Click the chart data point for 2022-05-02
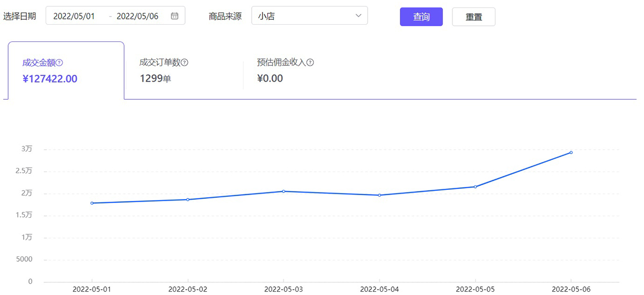This screenshot has width=644, height=295. click(x=188, y=200)
